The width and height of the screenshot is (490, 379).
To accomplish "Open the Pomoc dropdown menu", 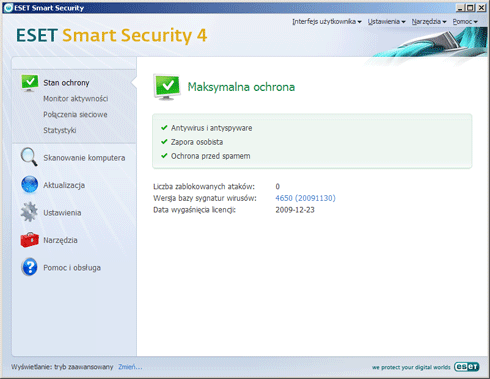I will (465, 22).
